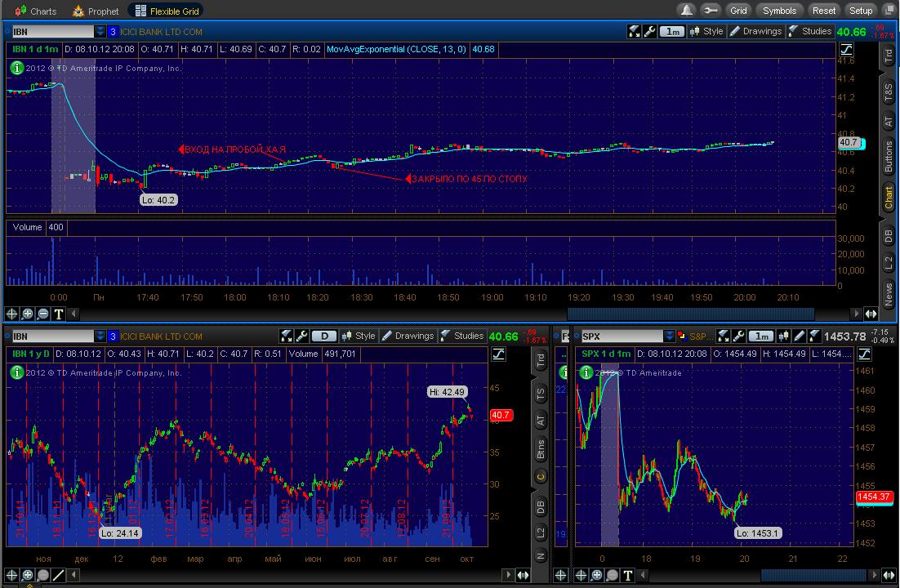Click the expand-collapse arrows icon in top chart

coord(871,314)
